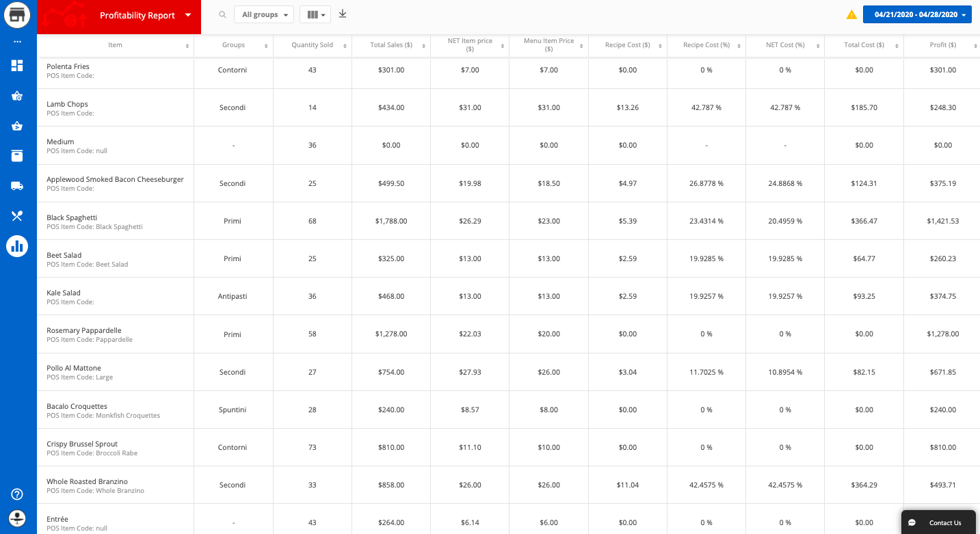Screen dimensions: 980x534
Task: Open the date range 04/21/2020 - 04/28/2020 dropdown
Action: pos(917,14)
